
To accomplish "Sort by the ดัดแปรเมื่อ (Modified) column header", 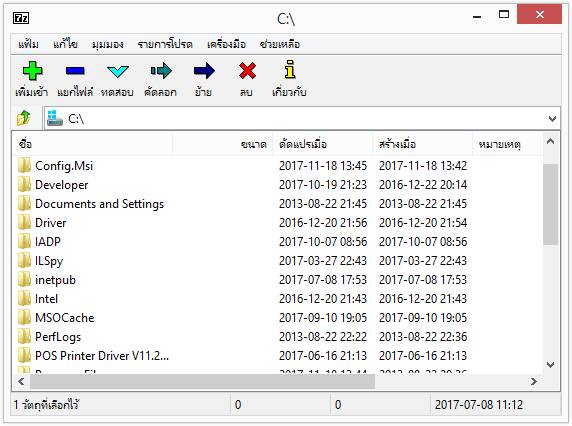I will coord(323,144).
